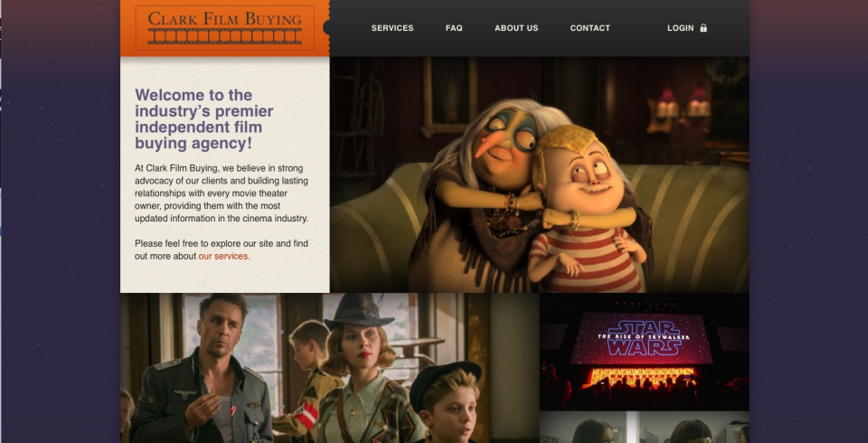868x443 pixels.
Task: Click the Star Wars Rise of Skywalker thumbnail
Action: coord(645,352)
